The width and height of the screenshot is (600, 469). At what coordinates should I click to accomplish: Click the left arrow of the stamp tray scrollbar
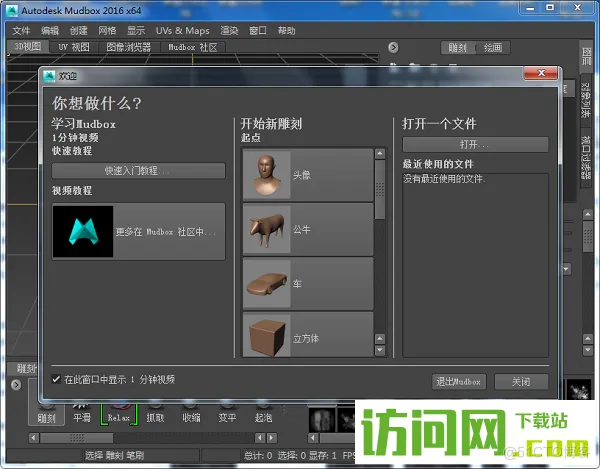(x=313, y=438)
